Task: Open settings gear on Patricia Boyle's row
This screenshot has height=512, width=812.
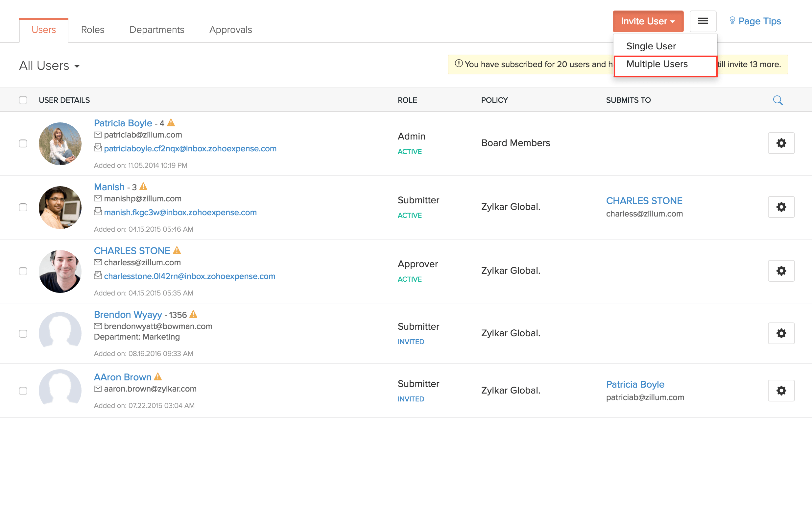Action: point(781,143)
